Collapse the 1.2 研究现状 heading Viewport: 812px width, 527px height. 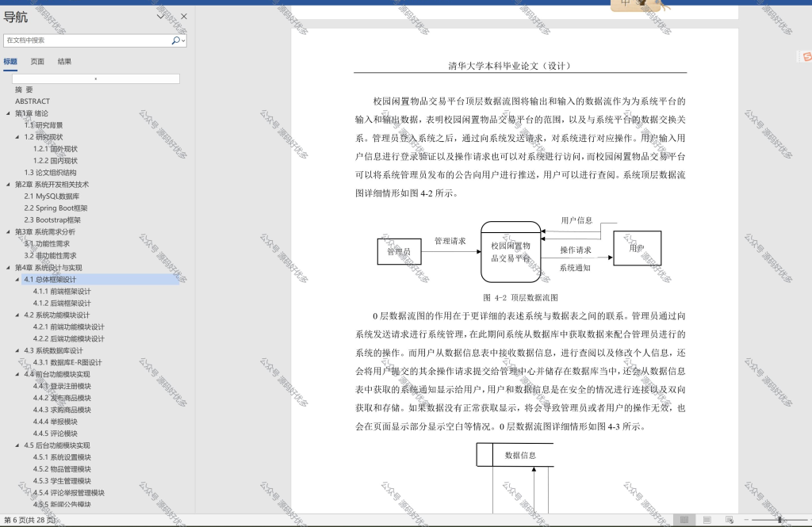(17, 137)
